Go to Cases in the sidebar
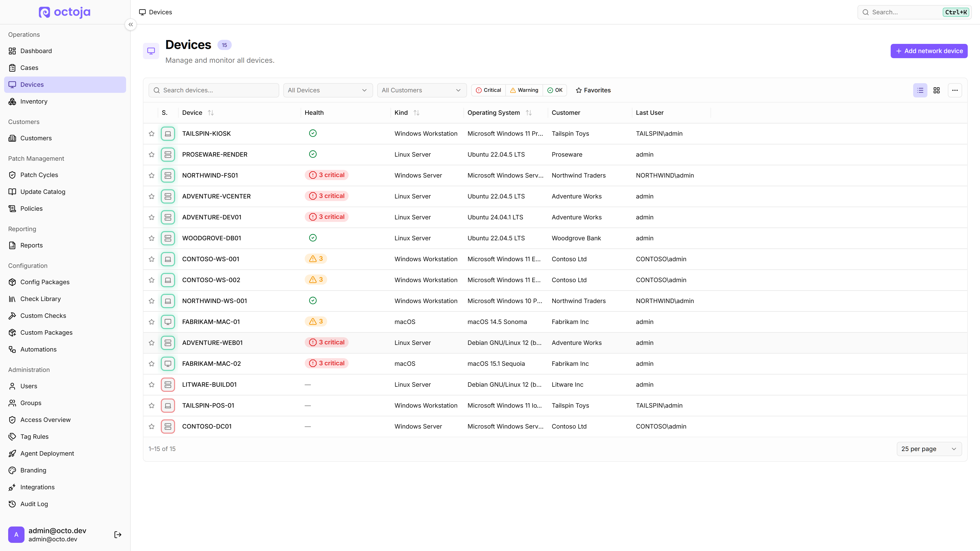 coord(65,68)
